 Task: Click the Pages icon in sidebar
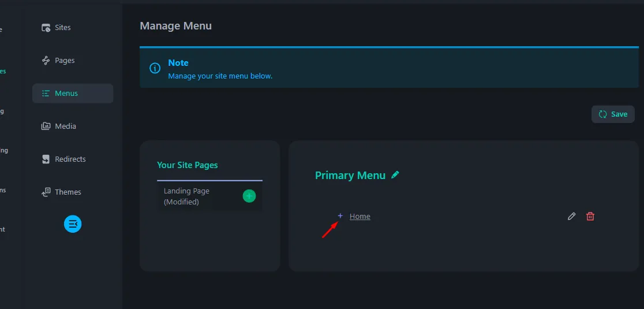(x=46, y=61)
